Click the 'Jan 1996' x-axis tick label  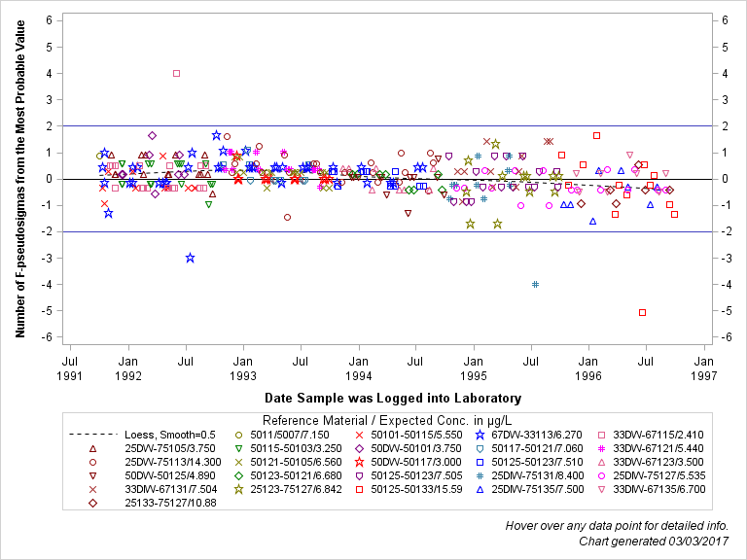588,369
